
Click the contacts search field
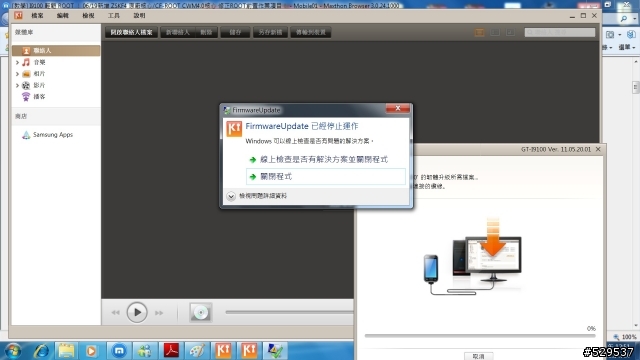[560, 32]
